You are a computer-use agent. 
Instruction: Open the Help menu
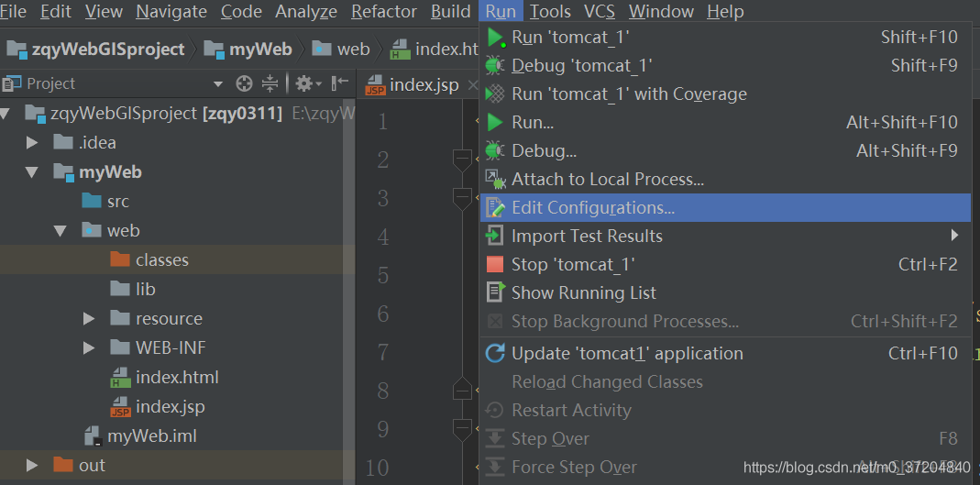click(726, 11)
